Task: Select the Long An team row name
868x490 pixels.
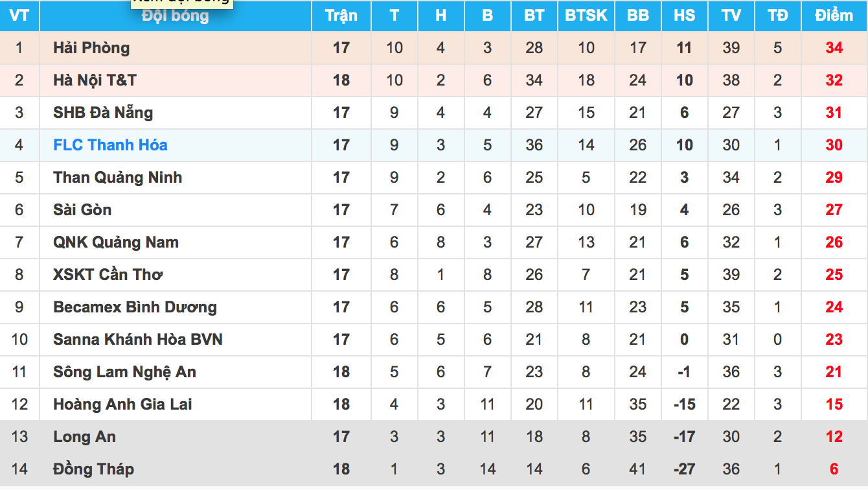Action: point(84,437)
